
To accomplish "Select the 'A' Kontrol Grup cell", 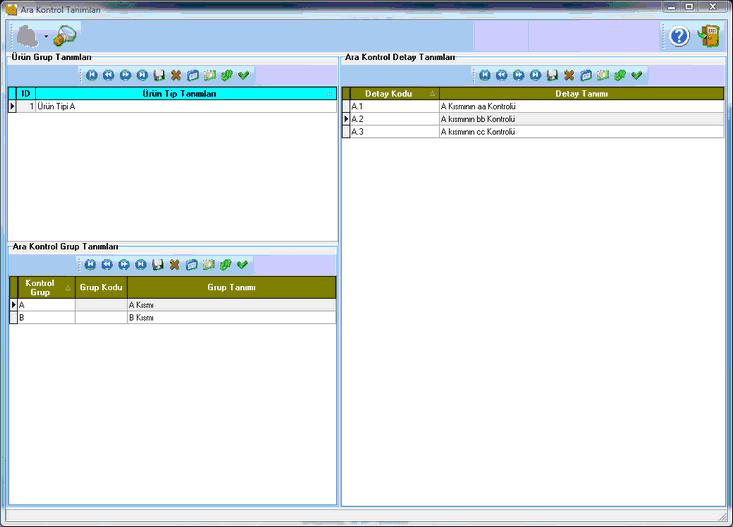I will click(46, 305).
